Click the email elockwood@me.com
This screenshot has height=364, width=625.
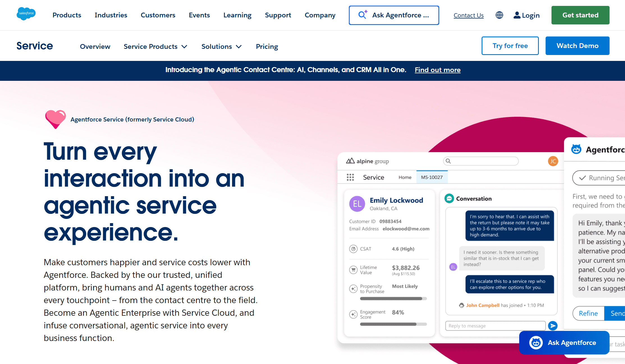[406, 229]
